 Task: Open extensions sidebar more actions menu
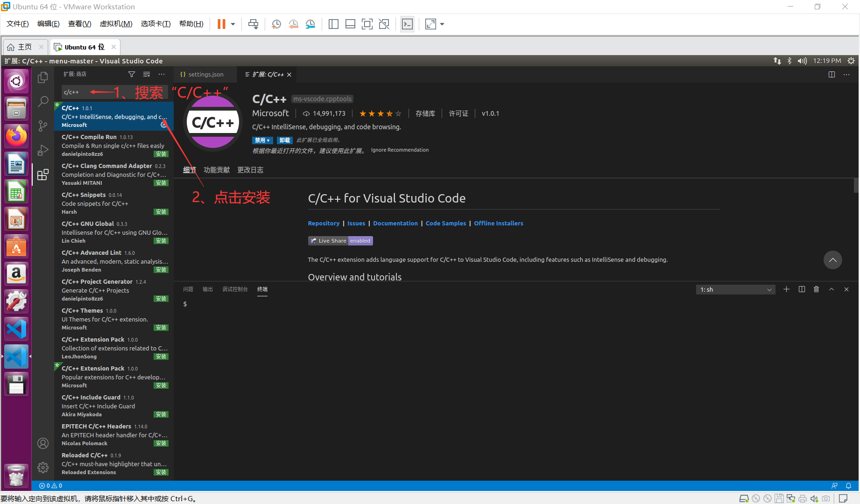pos(162,74)
